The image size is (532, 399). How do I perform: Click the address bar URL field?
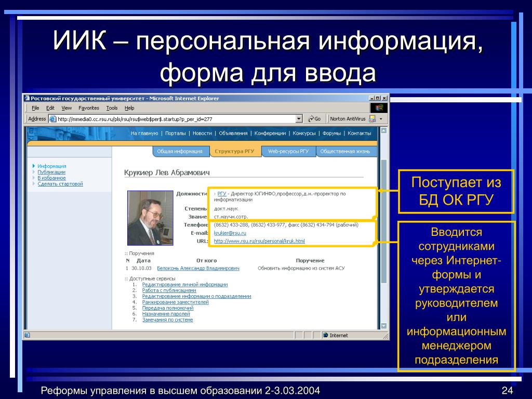tap(176, 119)
